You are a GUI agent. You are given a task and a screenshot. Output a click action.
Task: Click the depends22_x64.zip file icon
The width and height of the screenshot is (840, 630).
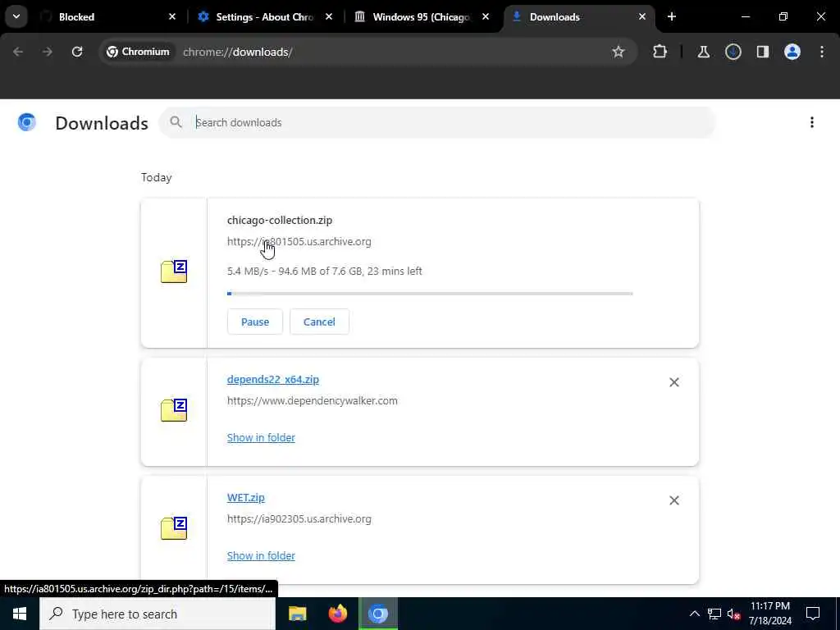[174, 410]
